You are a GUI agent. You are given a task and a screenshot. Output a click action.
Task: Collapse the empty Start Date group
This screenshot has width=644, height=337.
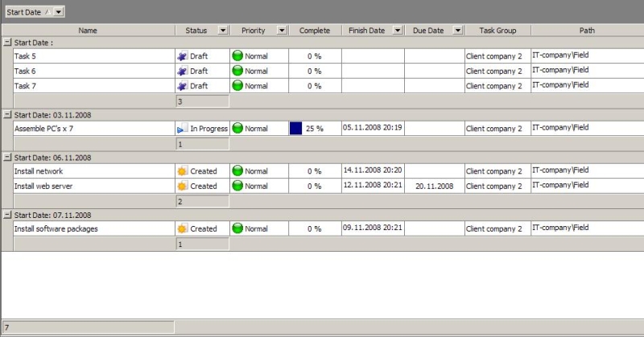pyautogui.click(x=7, y=42)
